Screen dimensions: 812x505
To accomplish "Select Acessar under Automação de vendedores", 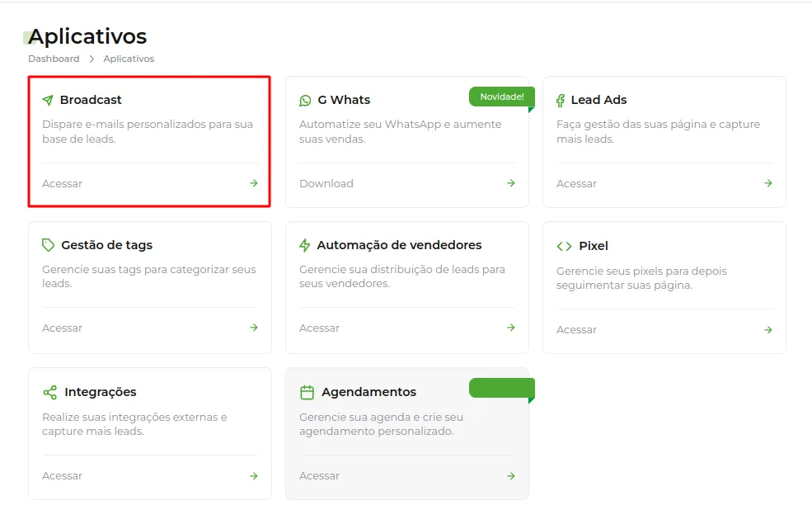I will point(320,328).
